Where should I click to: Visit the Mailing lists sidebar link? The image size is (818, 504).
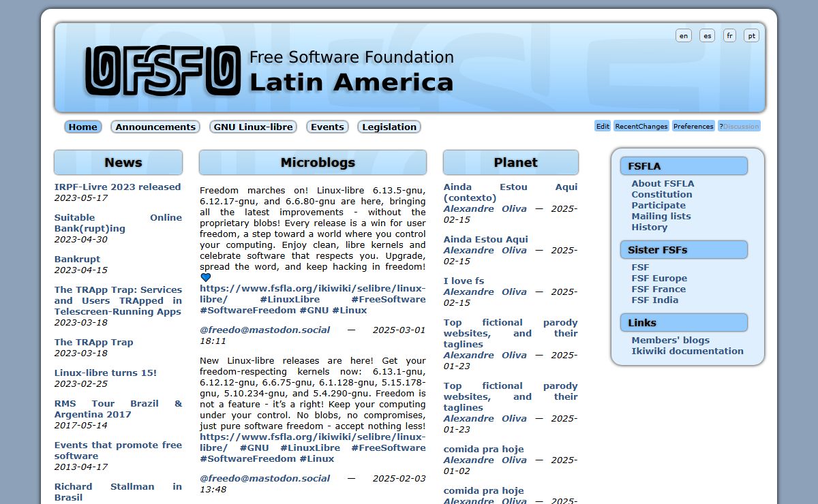661,216
